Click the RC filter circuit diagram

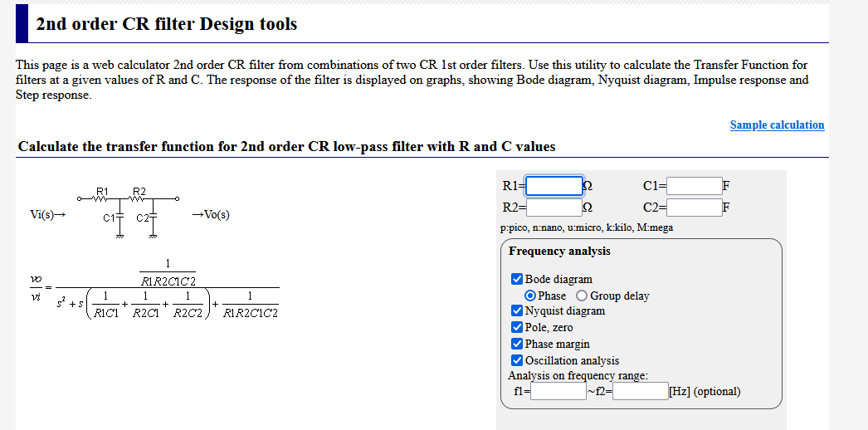[x=129, y=213]
